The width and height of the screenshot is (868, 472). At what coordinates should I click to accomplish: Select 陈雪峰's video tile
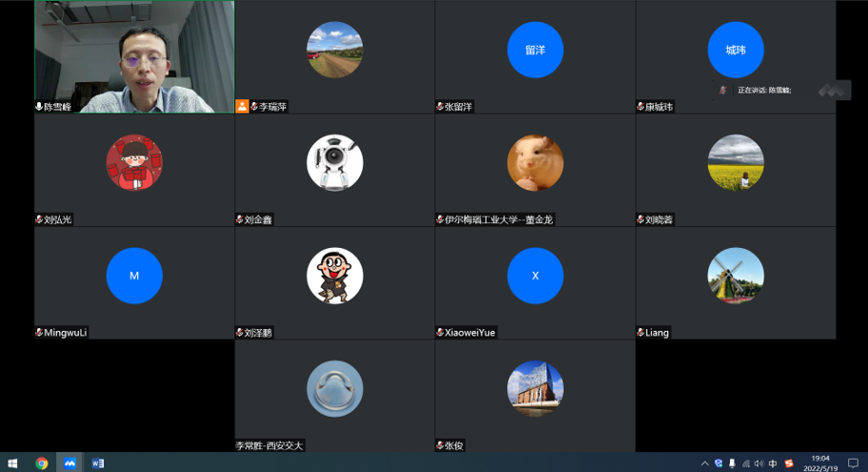[x=134, y=56]
